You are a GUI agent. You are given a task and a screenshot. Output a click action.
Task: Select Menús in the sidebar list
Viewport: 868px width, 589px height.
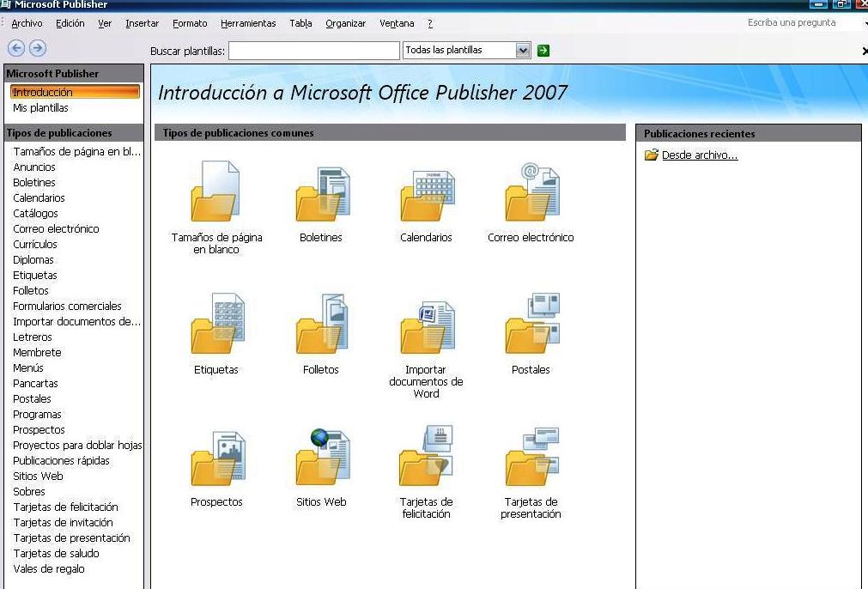[x=28, y=368]
